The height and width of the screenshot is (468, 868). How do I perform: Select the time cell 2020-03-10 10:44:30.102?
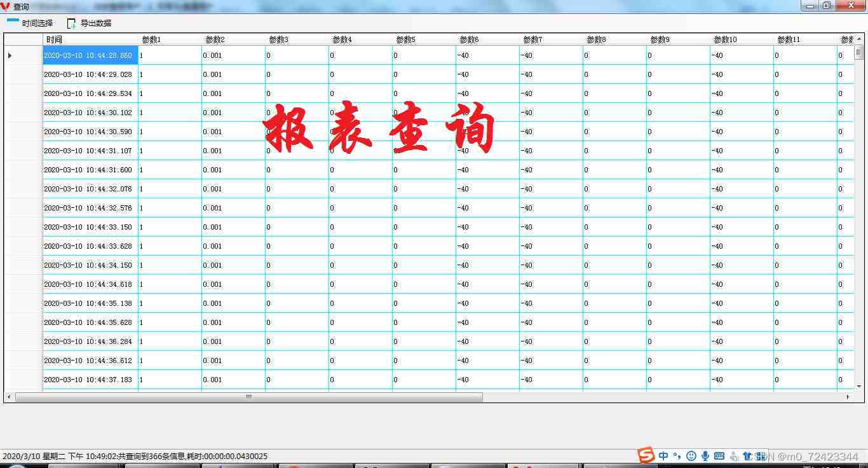coord(90,113)
